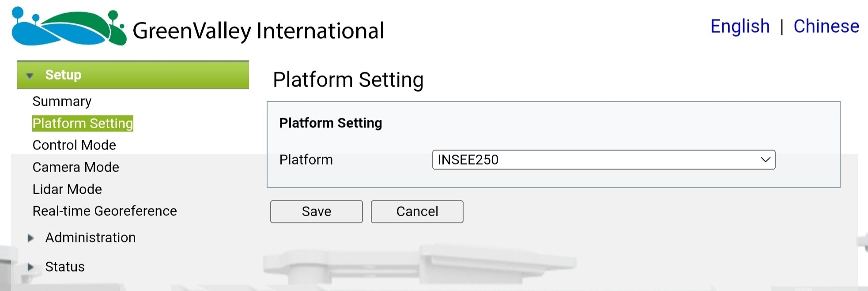The height and width of the screenshot is (291, 868).
Task: Click the Cancel button
Action: click(x=417, y=211)
